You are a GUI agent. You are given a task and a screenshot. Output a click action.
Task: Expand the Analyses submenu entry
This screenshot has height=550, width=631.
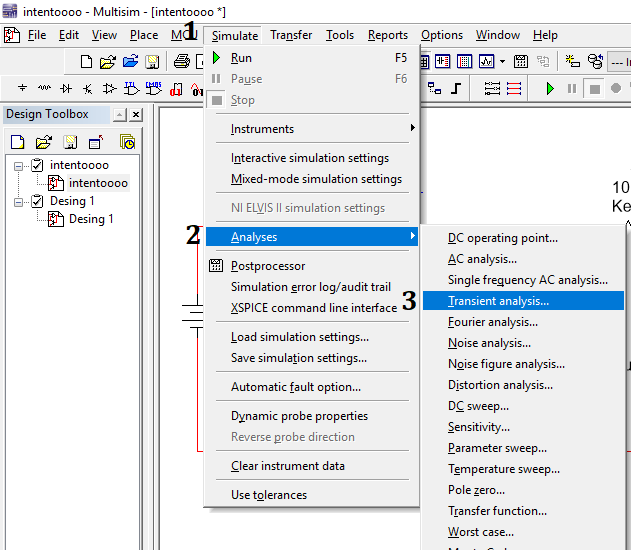pyautogui.click(x=312, y=237)
